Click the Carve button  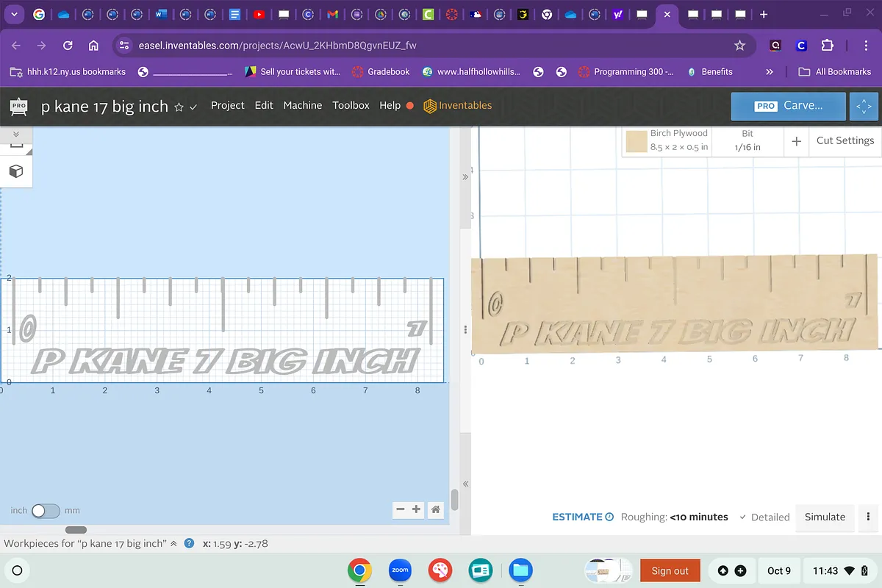click(789, 106)
